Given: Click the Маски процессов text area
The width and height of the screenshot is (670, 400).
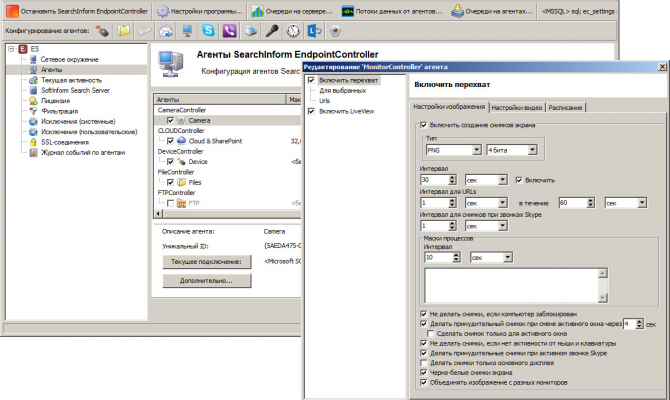Looking at the screenshot, I should 511,285.
